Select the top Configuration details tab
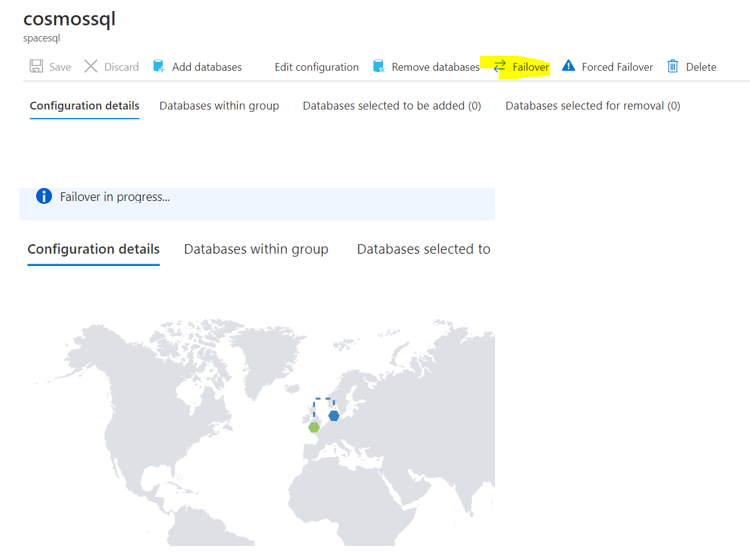Screen dimensions: 750x553 84,106
